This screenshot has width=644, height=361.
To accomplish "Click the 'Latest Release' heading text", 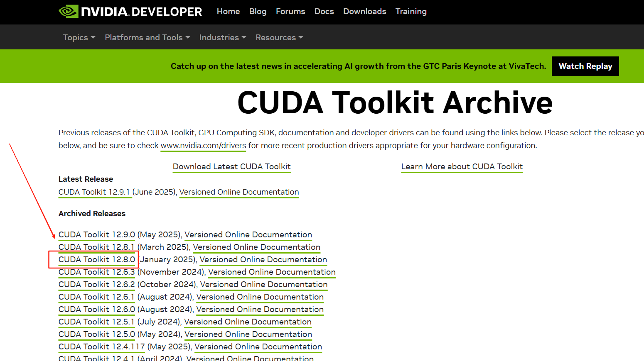I will click(x=86, y=179).
